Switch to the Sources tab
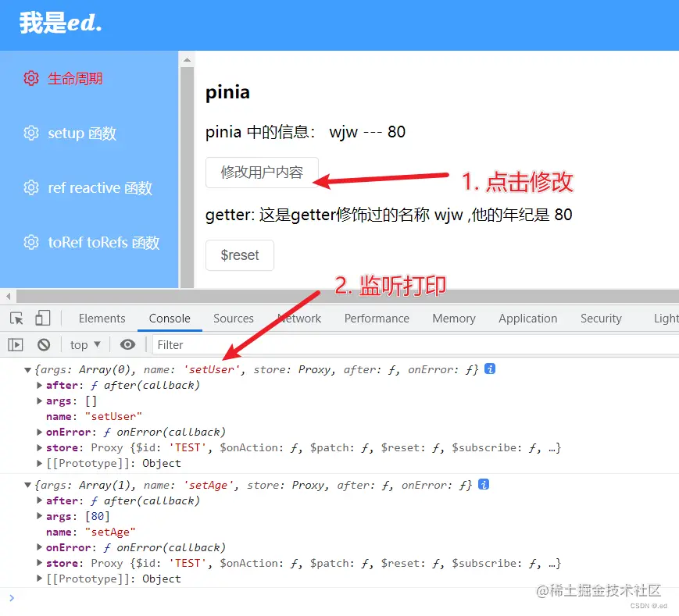Image resolution: width=679 pixels, height=616 pixels. point(234,318)
